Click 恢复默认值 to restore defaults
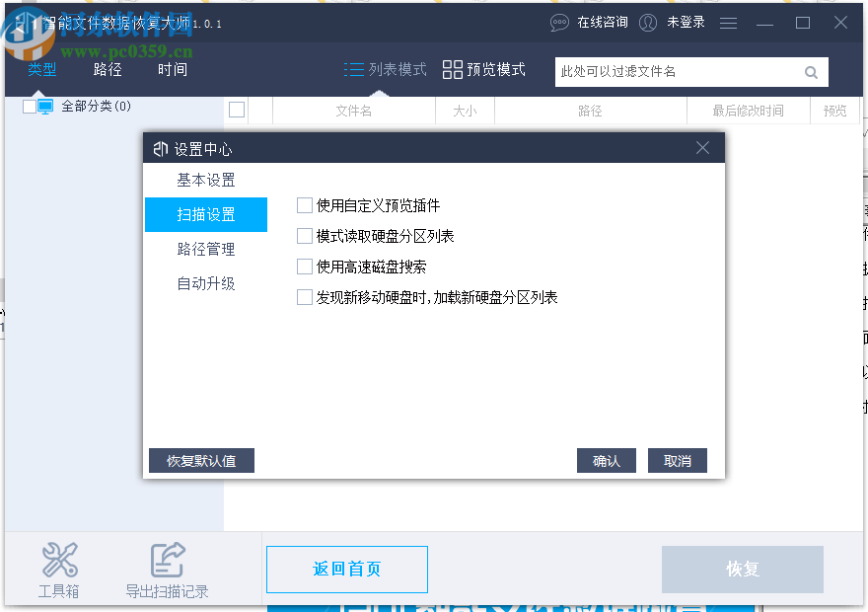This screenshot has height=612, width=868. click(x=201, y=460)
